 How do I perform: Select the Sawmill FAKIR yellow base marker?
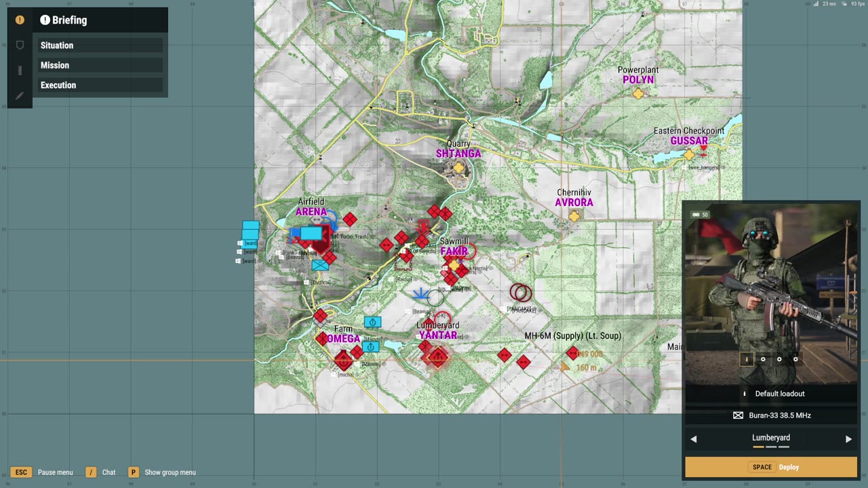click(x=454, y=266)
